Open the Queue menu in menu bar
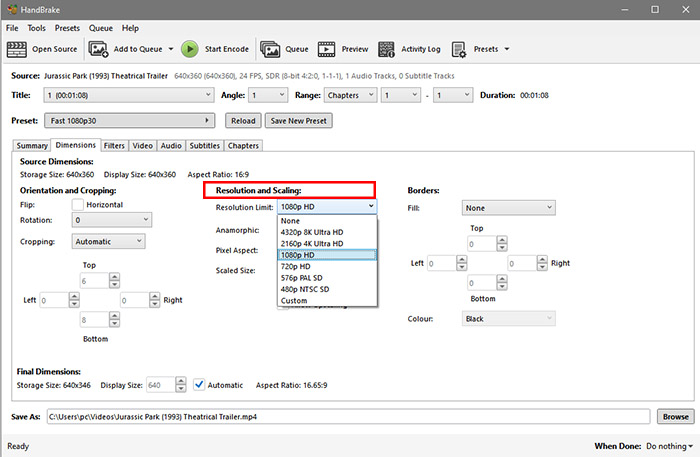 pyautogui.click(x=101, y=28)
